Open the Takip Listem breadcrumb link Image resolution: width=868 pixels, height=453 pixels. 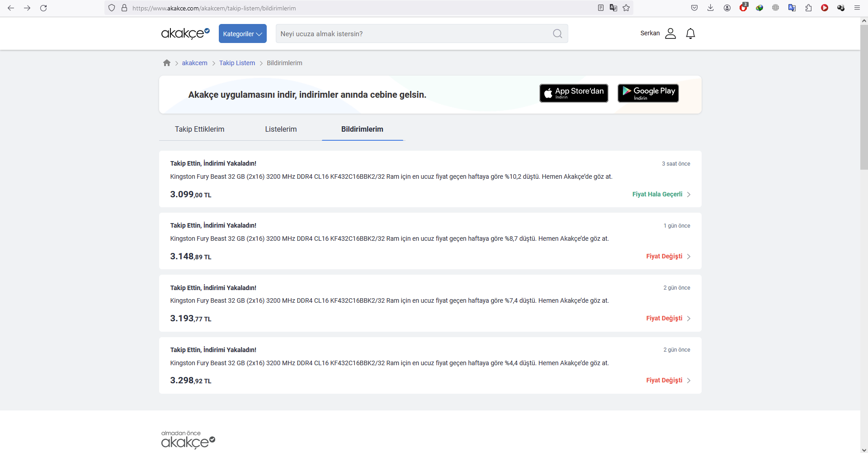click(237, 63)
